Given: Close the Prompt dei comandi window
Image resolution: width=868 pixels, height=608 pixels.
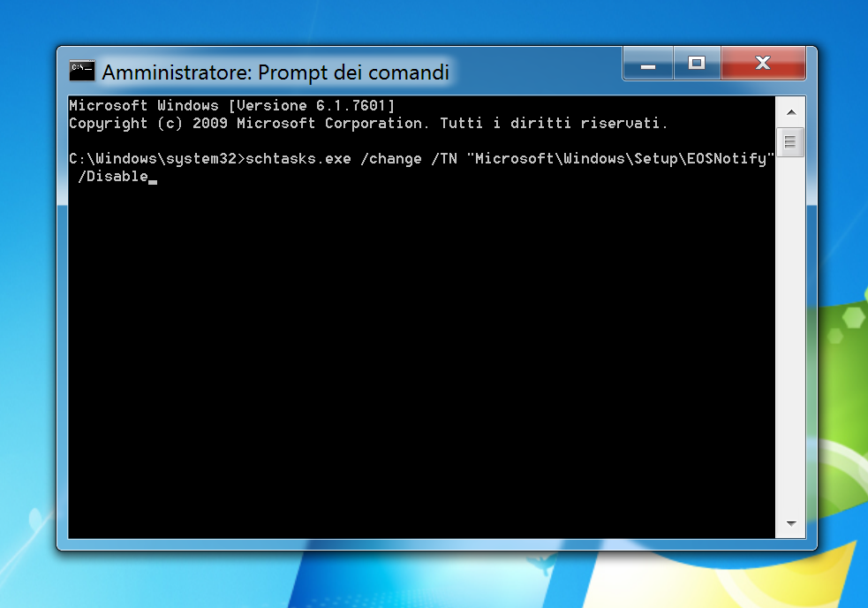Looking at the screenshot, I should pyautogui.click(x=764, y=64).
